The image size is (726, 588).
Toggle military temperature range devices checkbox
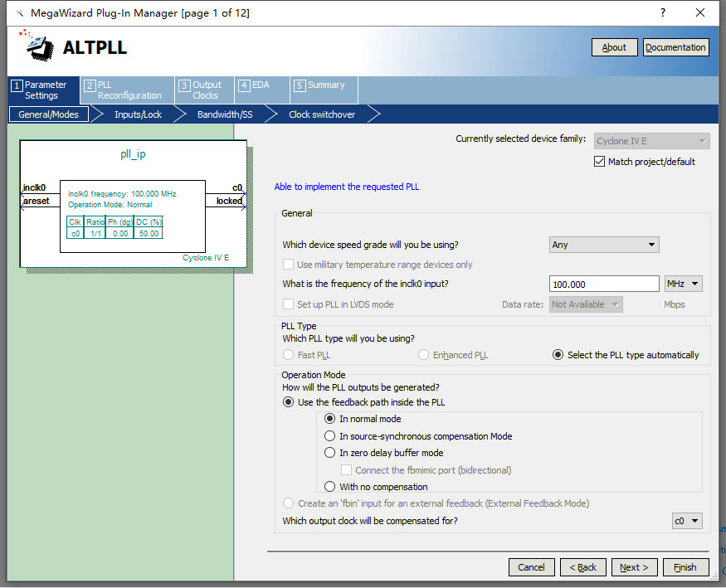point(288,265)
